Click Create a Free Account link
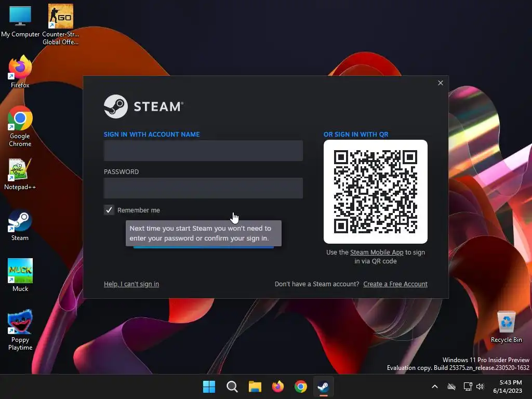The image size is (532, 399). coord(395,284)
